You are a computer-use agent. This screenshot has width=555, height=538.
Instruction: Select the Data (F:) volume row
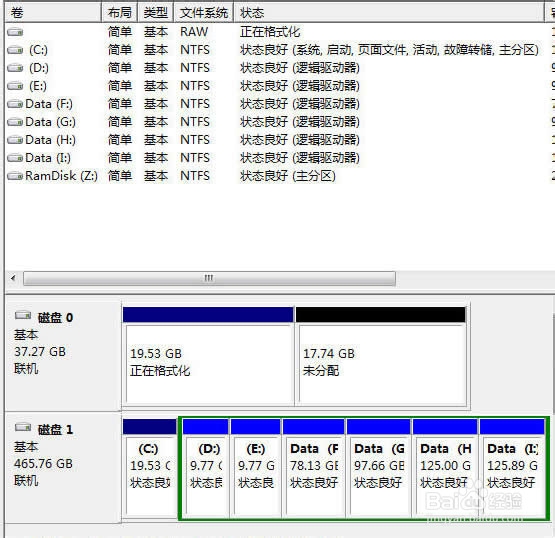(x=280, y=104)
